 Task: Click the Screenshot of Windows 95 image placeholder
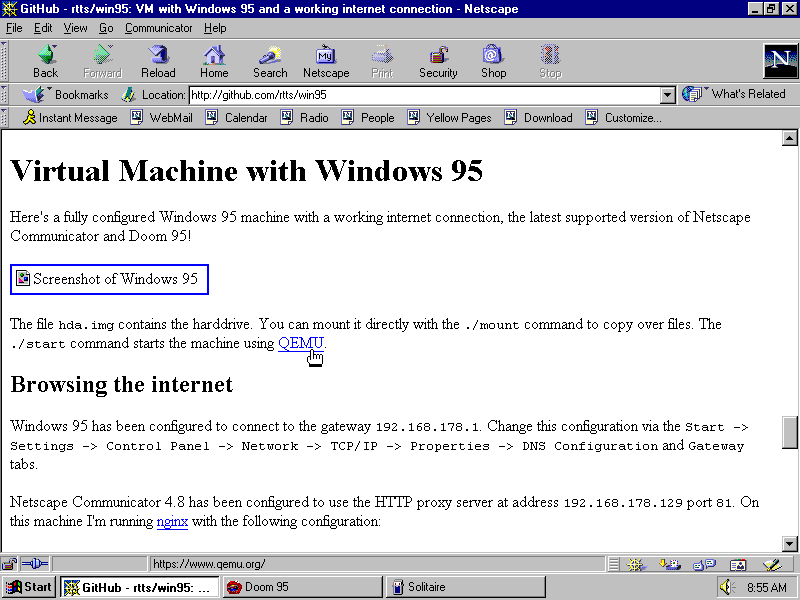(109, 279)
